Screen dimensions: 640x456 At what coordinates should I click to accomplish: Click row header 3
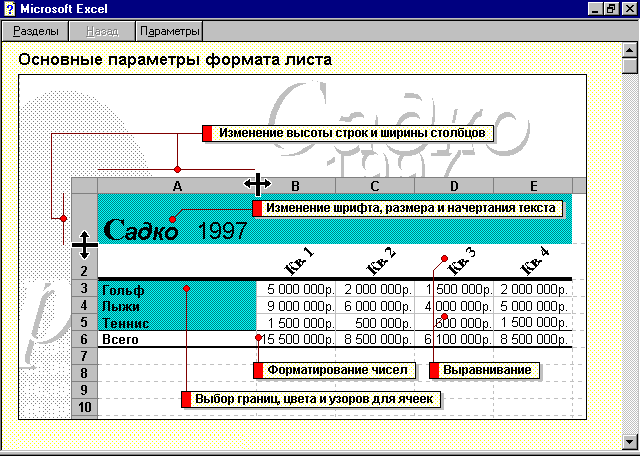84,288
